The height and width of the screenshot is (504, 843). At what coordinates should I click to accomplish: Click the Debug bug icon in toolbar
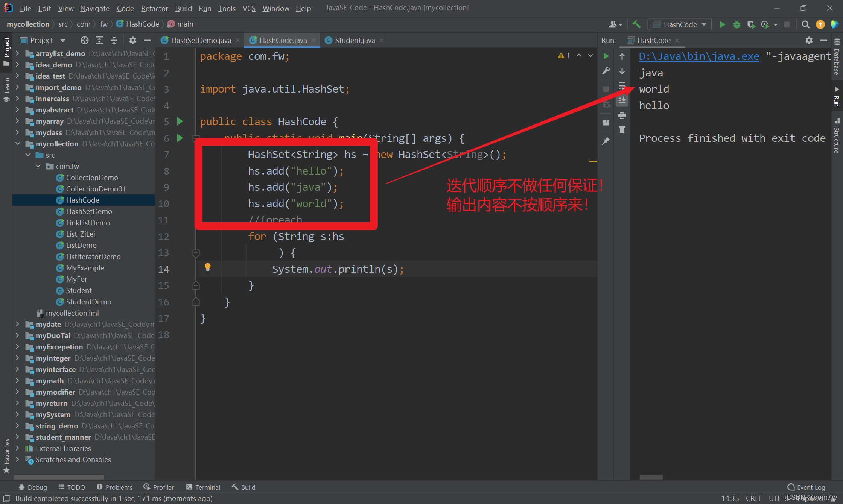point(736,24)
